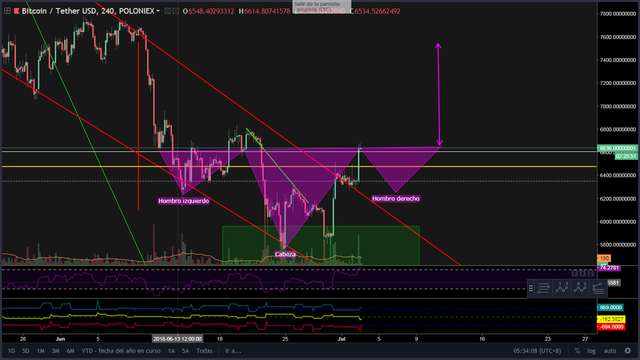This screenshot has width=640, height=360.
Task: Toggle auto scale
Action: (x=610, y=351)
